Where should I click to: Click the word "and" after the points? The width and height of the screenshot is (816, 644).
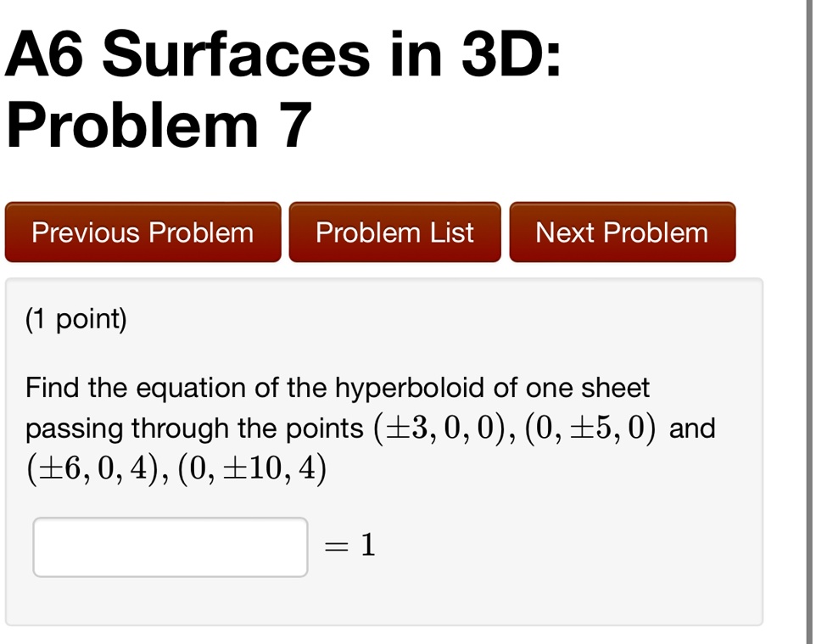[x=692, y=428]
